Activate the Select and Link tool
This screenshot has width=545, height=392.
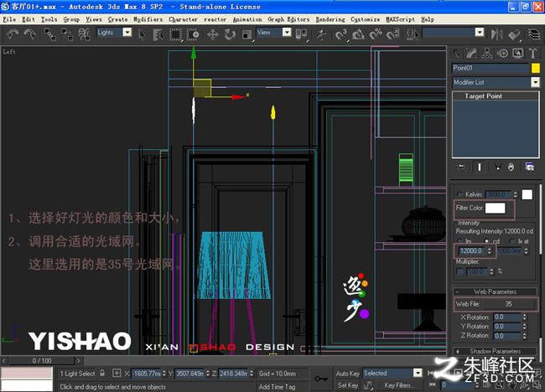click(50, 34)
